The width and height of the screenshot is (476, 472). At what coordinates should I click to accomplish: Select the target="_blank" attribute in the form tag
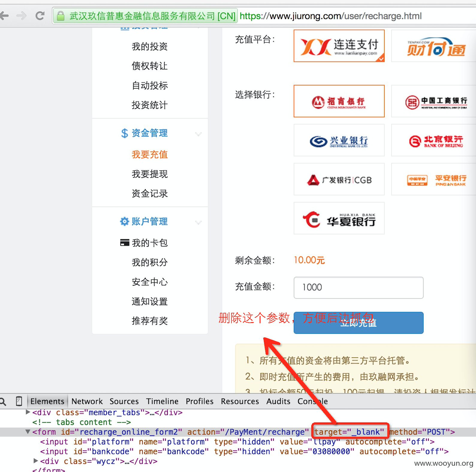349,432
